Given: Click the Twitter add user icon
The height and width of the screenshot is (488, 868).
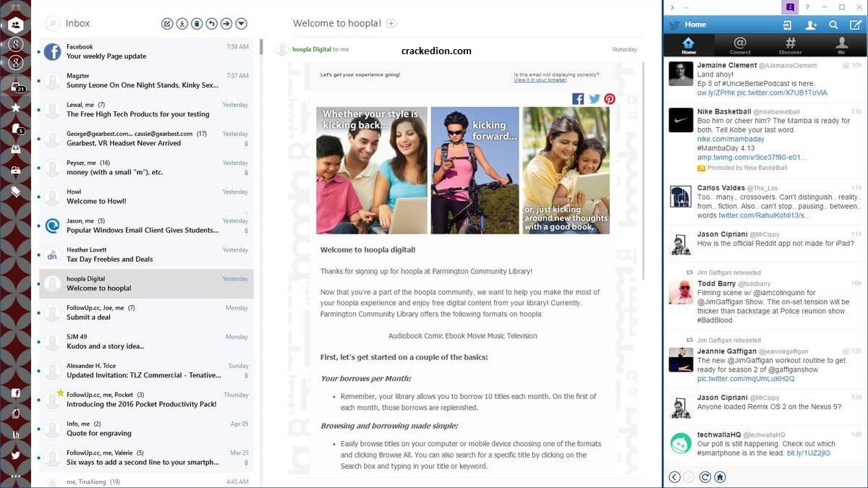Looking at the screenshot, I should [x=811, y=25].
